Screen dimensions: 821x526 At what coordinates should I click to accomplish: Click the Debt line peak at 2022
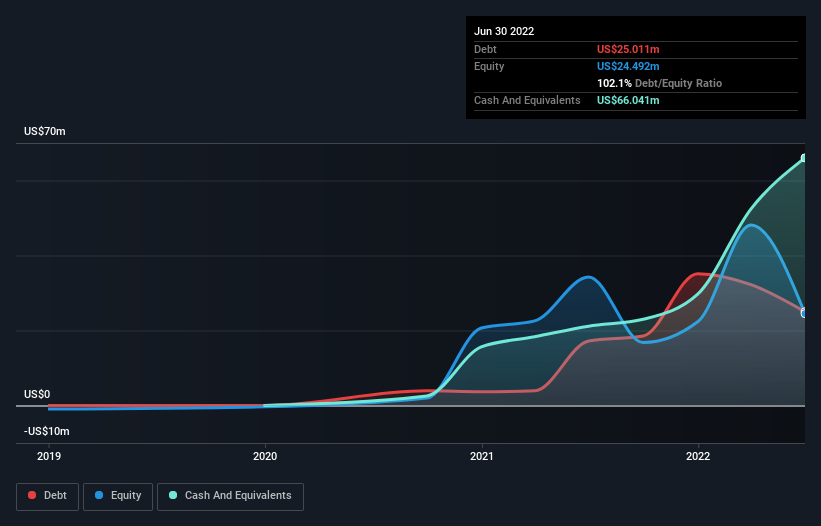(x=698, y=274)
